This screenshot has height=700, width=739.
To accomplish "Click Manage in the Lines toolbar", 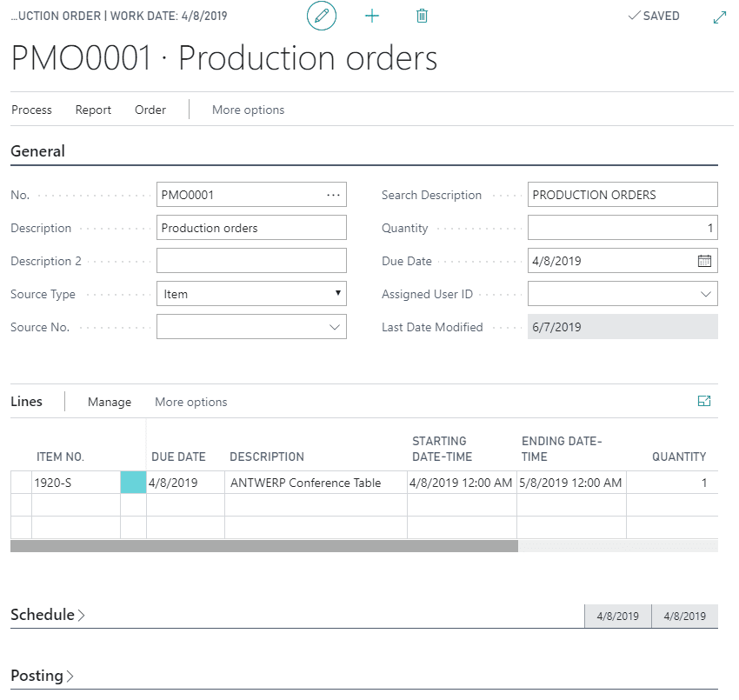I will (x=109, y=402).
